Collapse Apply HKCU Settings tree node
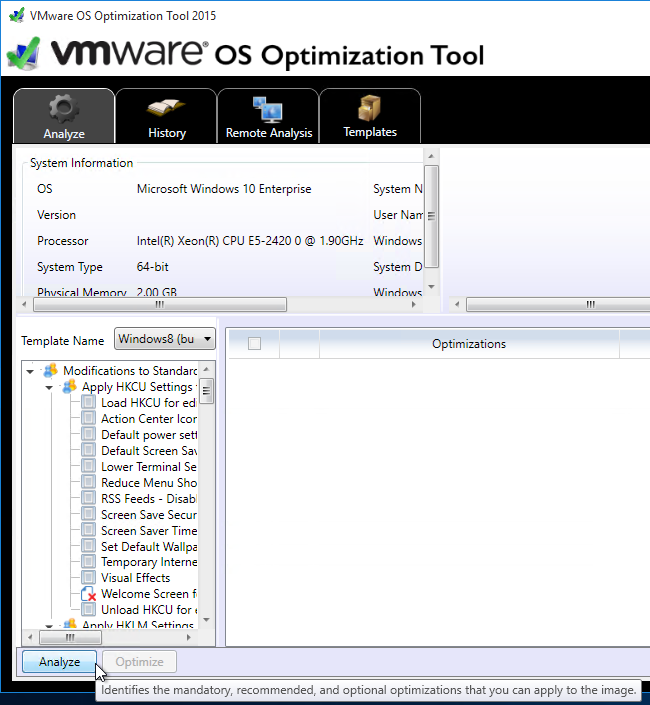 pos(49,388)
